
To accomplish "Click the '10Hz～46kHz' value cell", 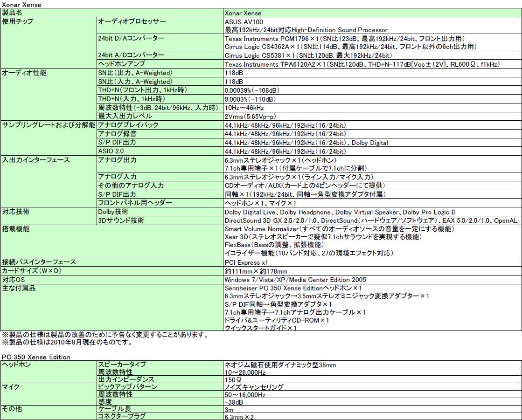I will click(x=373, y=108).
